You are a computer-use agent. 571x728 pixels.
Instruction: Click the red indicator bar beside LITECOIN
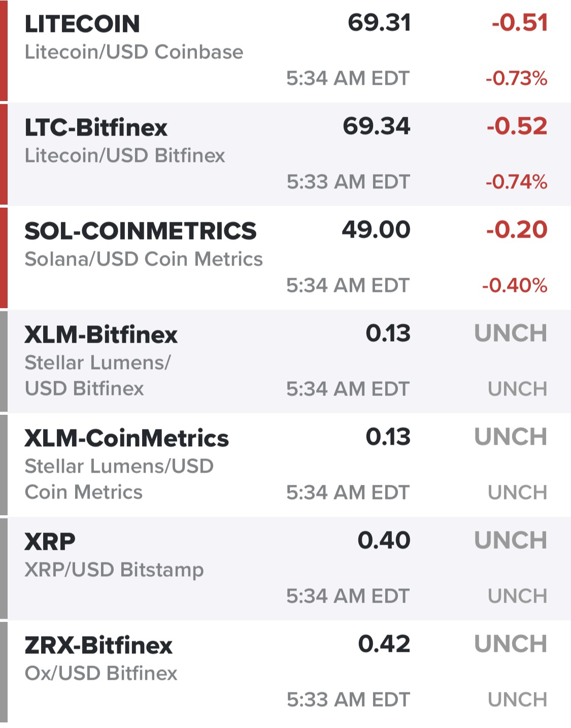pyautogui.click(x=4, y=50)
